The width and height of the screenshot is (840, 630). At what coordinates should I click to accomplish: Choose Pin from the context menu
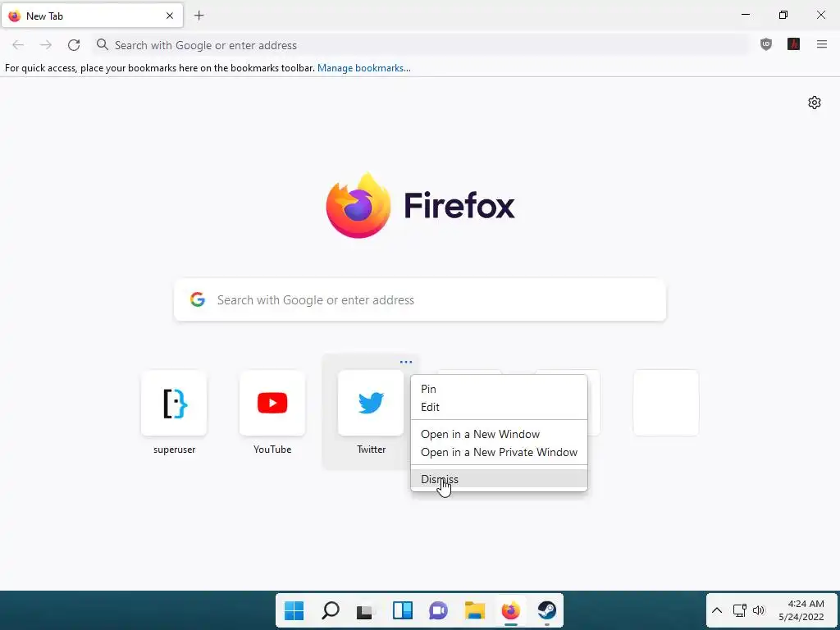click(499, 389)
